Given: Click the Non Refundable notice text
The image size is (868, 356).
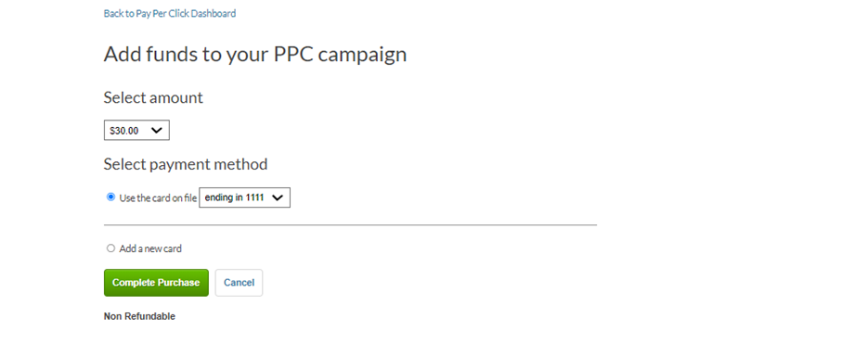Looking at the screenshot, I should click(139, 316).
